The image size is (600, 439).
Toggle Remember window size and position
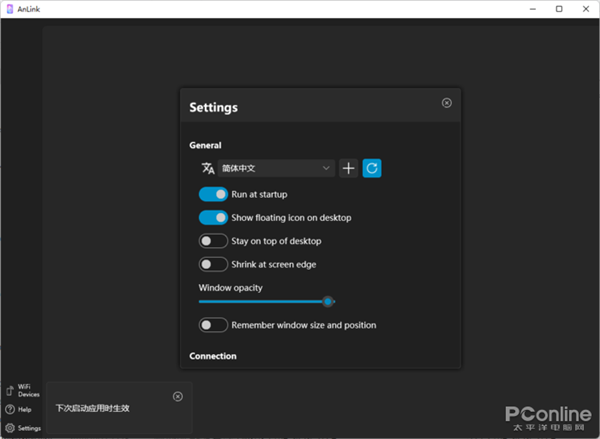213,325
